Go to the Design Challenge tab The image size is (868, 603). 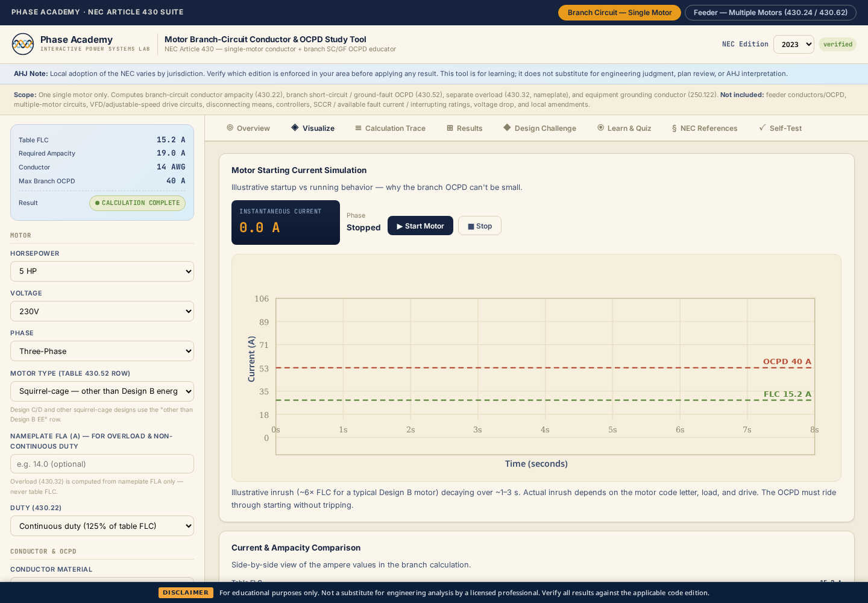click(540, 128)
